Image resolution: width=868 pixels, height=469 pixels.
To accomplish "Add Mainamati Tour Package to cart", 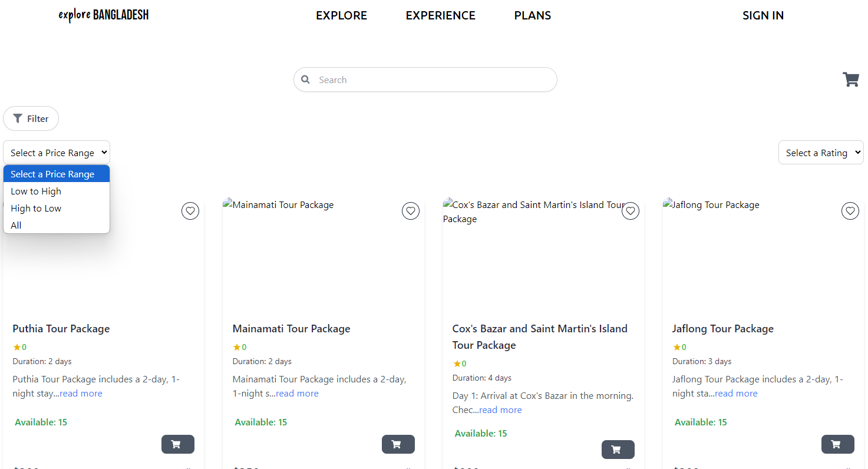I will (x=398, y=444).
